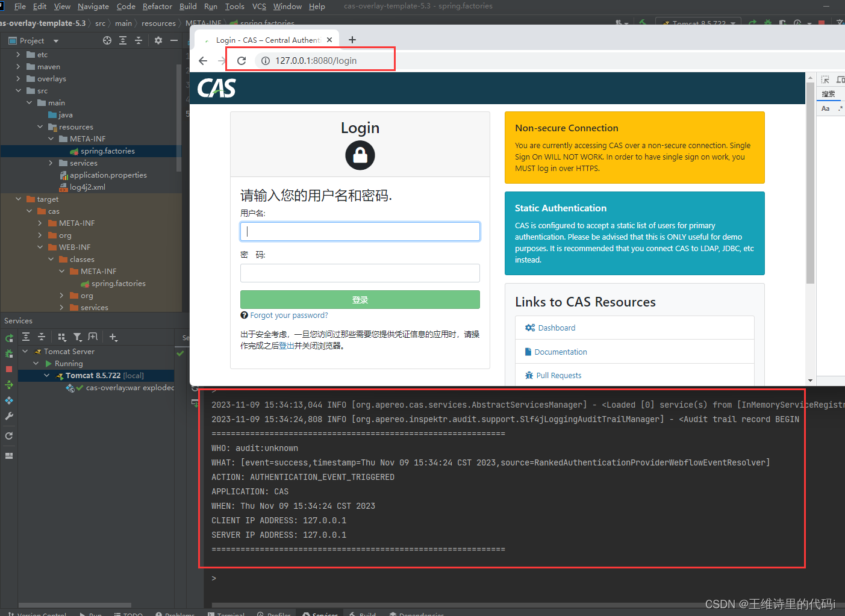Viewport: 845px width, 616px height.
Task: Click the inspect element picker icon in DevTools
Action: point(825,79)
